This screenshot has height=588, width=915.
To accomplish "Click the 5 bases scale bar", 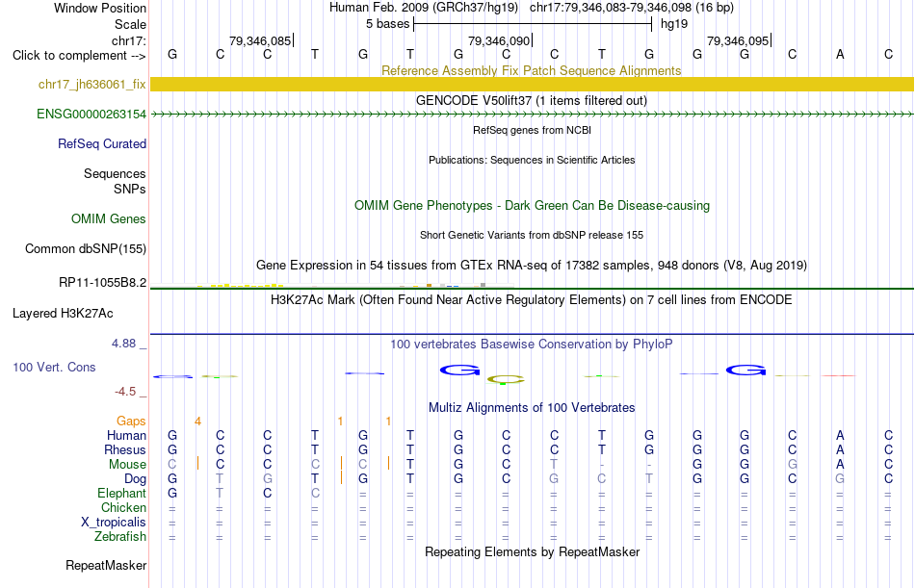I will (533, 24).
